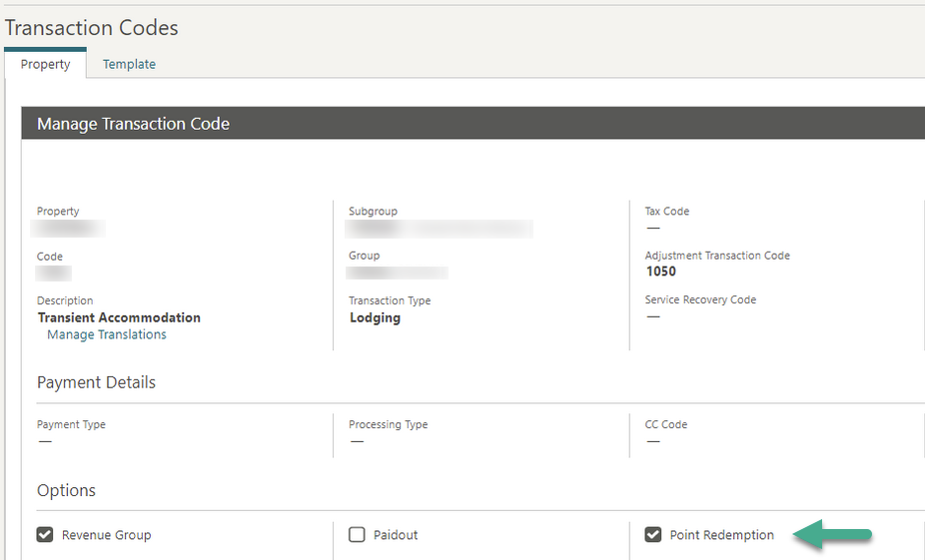
Task: Click the Transaction Type label
Action: 390,300
